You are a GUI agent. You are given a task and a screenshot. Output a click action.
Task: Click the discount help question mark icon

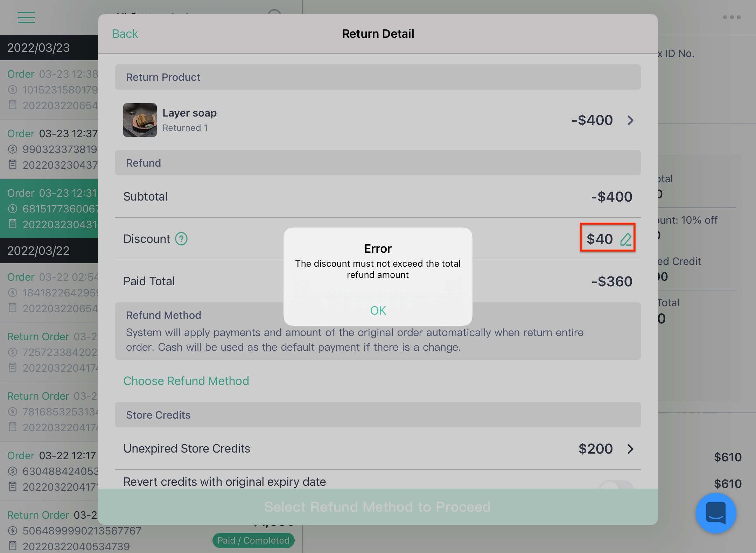tap(181, 239)
